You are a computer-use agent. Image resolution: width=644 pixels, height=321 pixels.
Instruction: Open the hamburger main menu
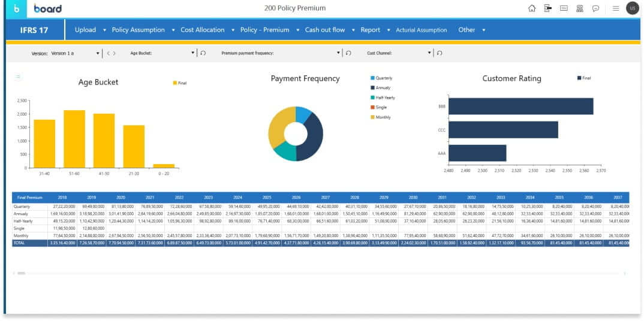616,8
